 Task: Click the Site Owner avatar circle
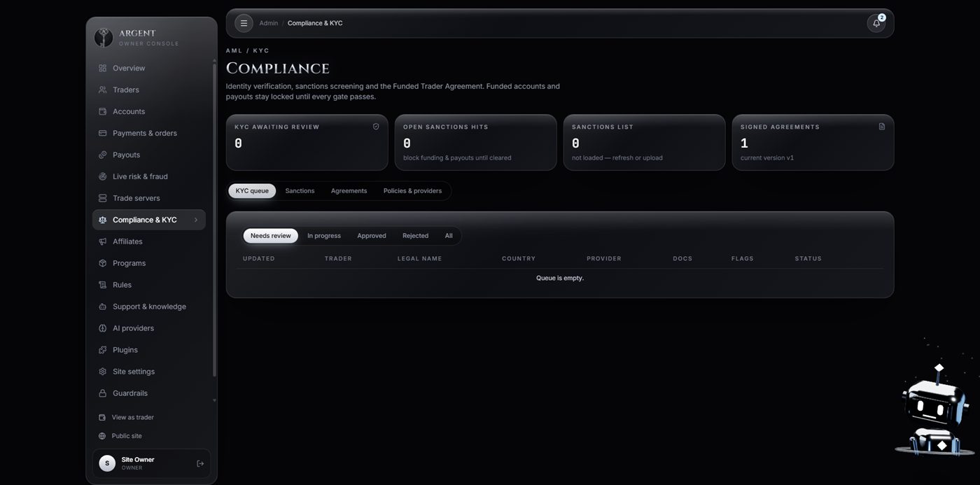pos(107,463)
